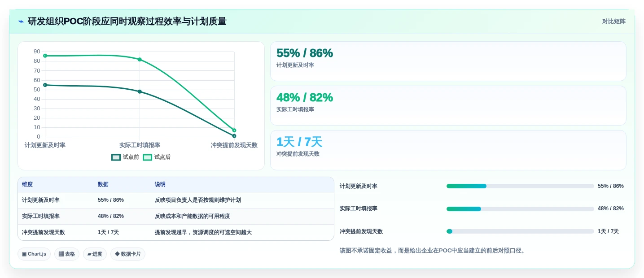Click the 48% / 82% table cell

click(x=111, y=217)
